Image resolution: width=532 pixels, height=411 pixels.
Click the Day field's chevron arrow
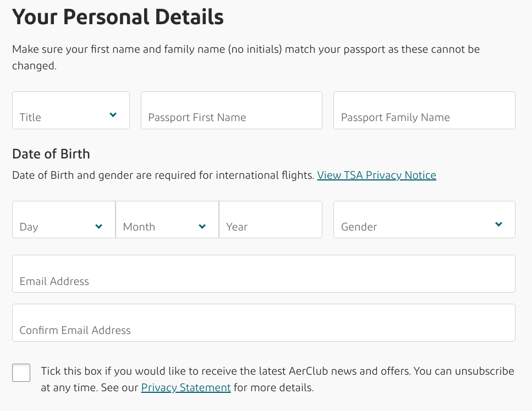(99, 226)
